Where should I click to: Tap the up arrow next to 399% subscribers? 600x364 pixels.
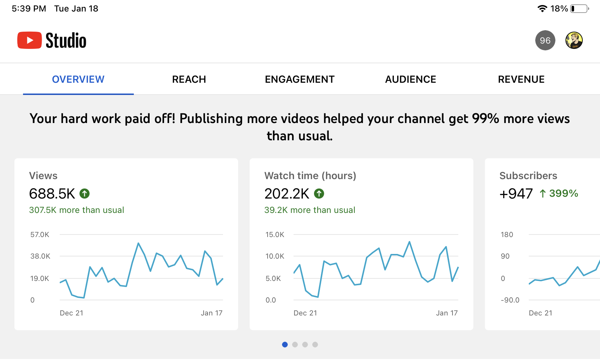pos(543,194)
